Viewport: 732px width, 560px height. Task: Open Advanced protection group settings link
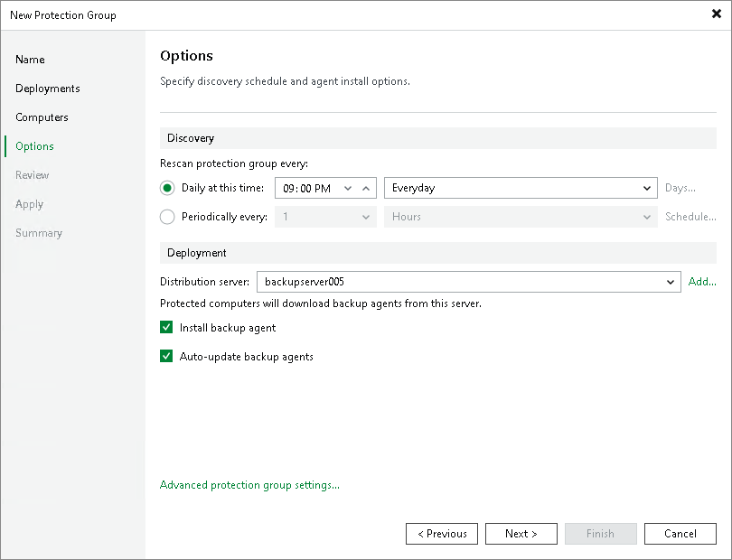coord(249,485)
